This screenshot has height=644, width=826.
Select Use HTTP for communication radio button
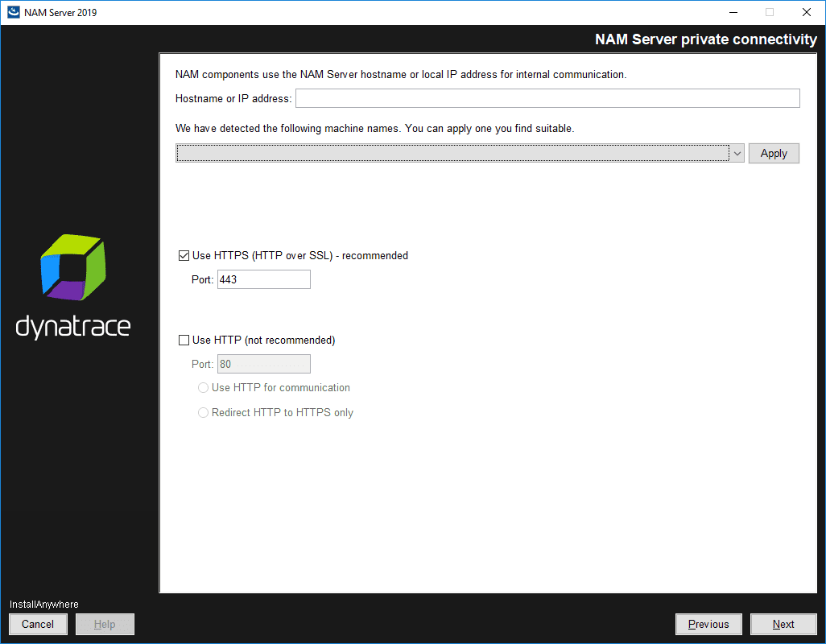[x=204, y=388]
